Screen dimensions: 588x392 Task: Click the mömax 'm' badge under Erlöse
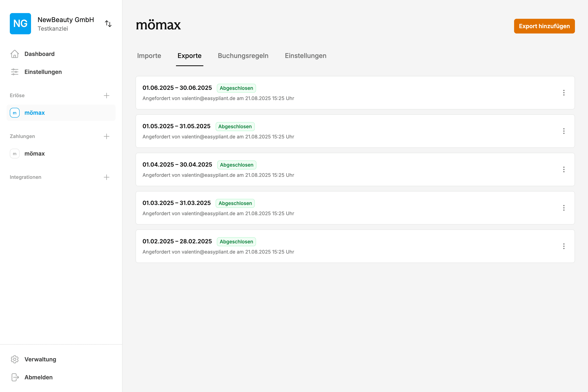(14, 113)
